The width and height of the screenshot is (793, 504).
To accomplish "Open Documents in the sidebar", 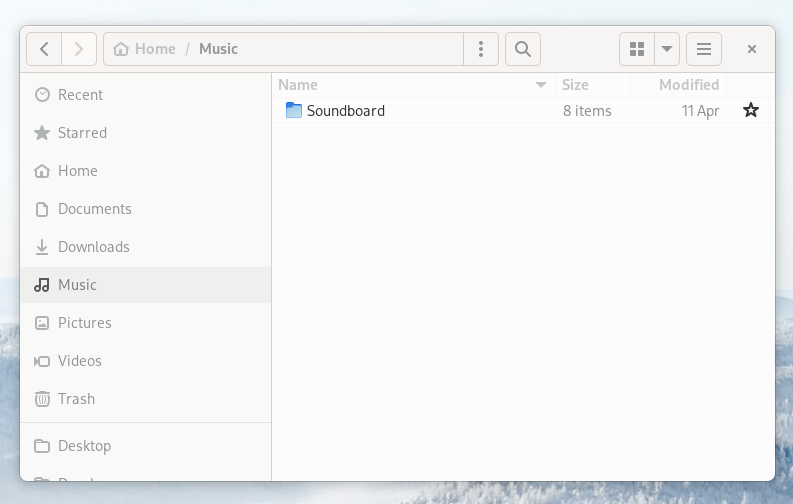I will tap(146, 209).
